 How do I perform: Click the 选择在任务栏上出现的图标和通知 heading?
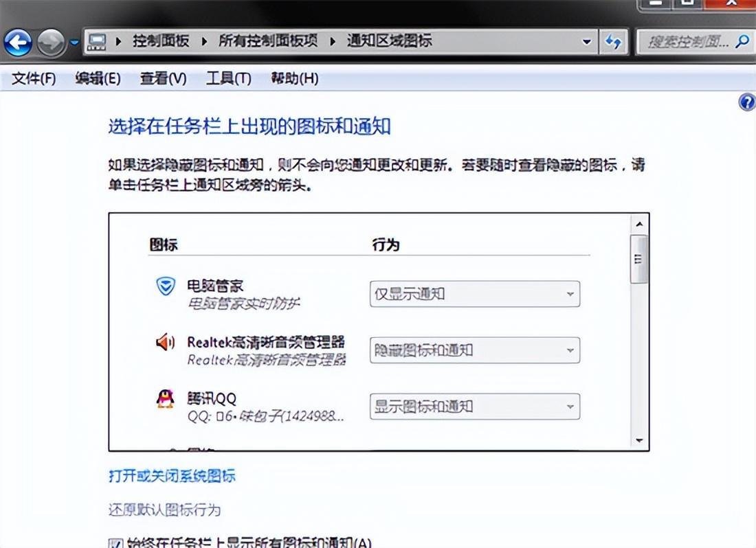coord(249,126)
